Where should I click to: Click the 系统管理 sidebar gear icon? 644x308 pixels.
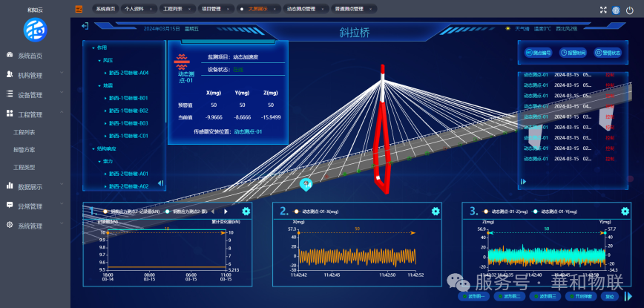point(10,225)
